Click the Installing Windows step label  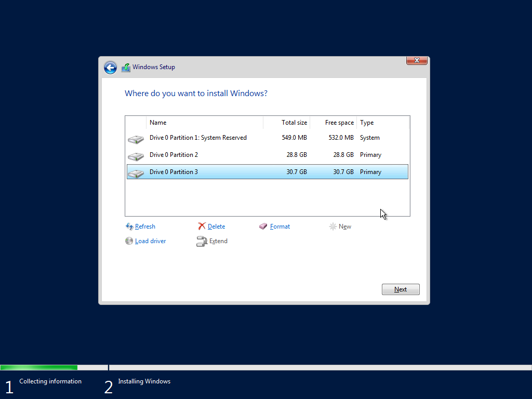[144, 381]
